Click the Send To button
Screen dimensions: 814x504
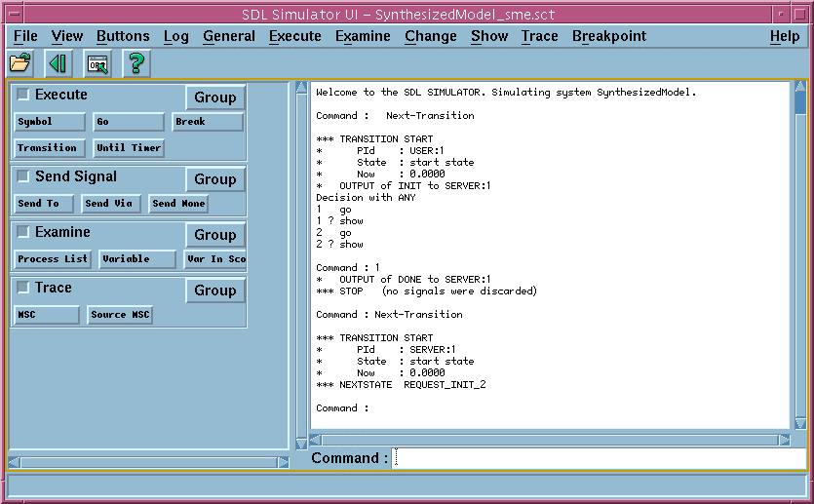(44, 204)
